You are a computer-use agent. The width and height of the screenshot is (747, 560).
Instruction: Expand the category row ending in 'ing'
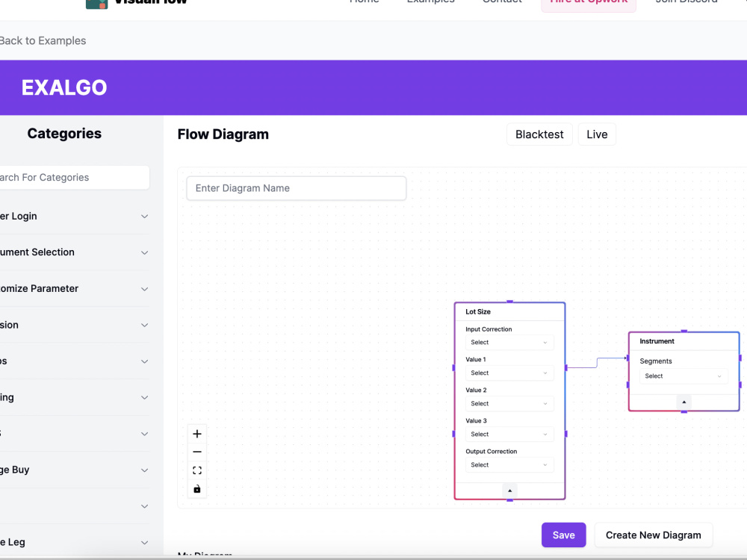point(74,398)
